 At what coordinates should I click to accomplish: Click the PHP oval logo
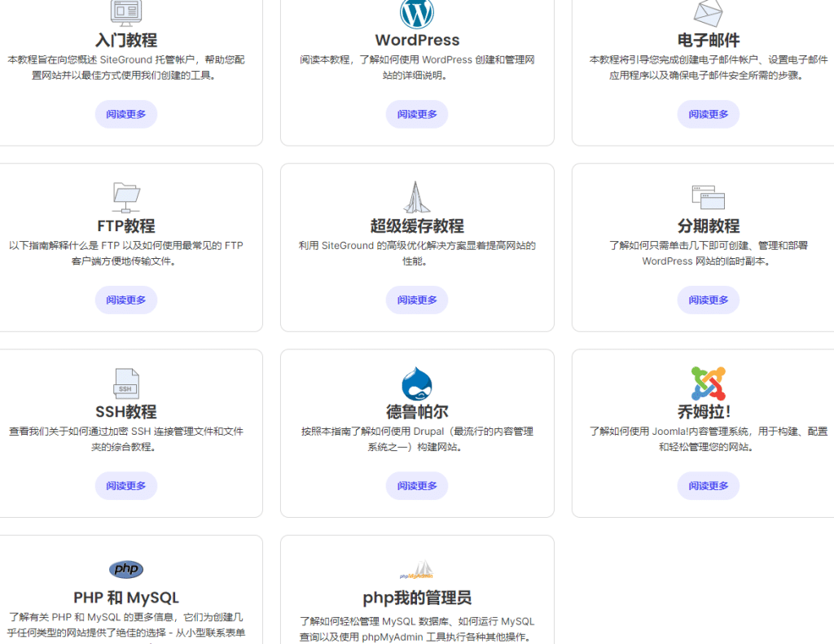tap(126, 569)
